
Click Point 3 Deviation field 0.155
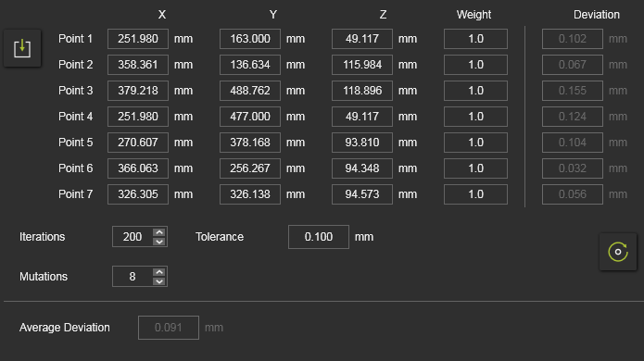coord(573,91)
